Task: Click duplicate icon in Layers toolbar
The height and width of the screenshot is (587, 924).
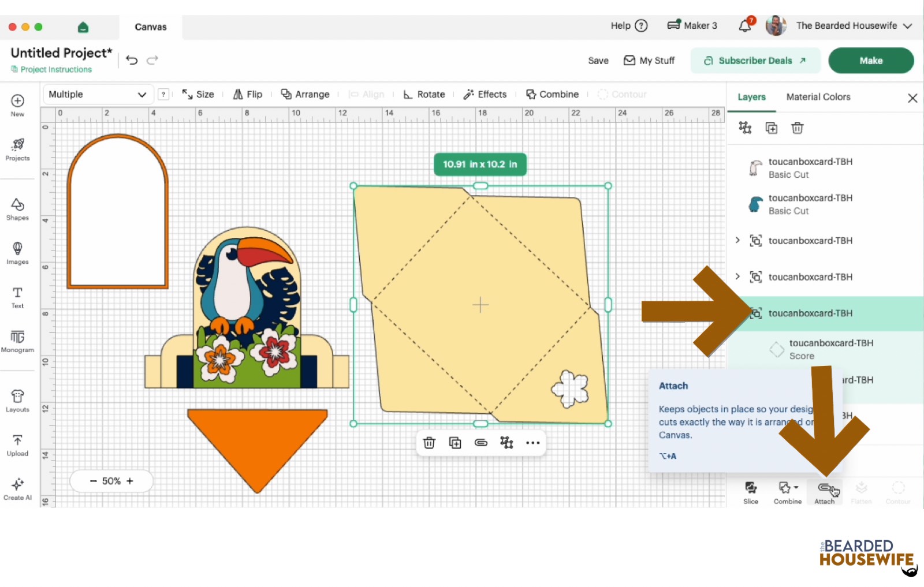Action: coord(772,128)
